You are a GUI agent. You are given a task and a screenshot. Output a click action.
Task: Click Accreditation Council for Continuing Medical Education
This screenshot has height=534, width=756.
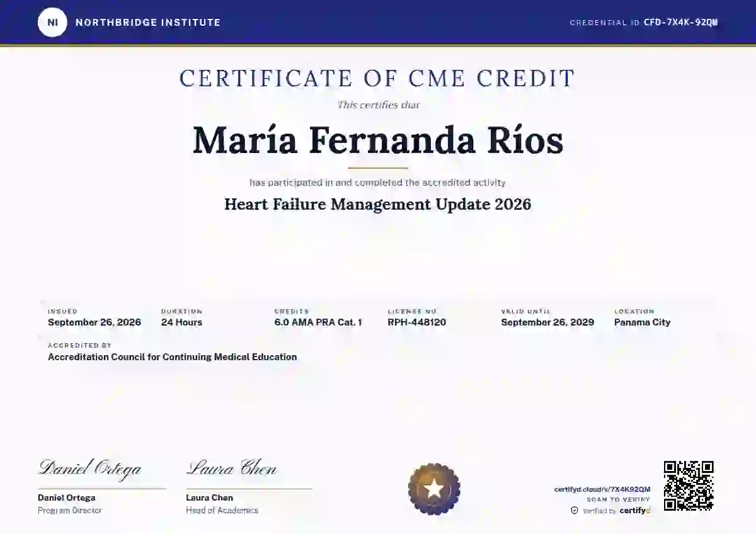(173, 357)
